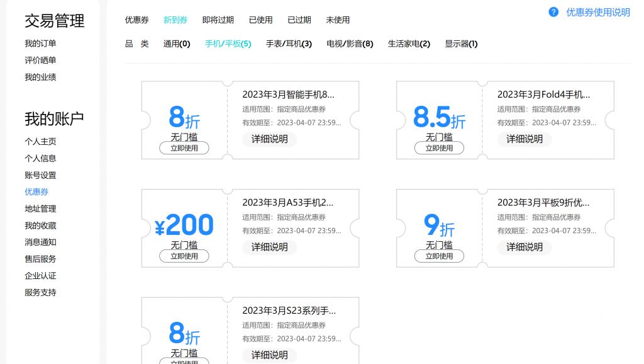This screenshot has height=364, width=644.
Task: Select the 生活家电(2) category filter
Action: tap(409, 44)
